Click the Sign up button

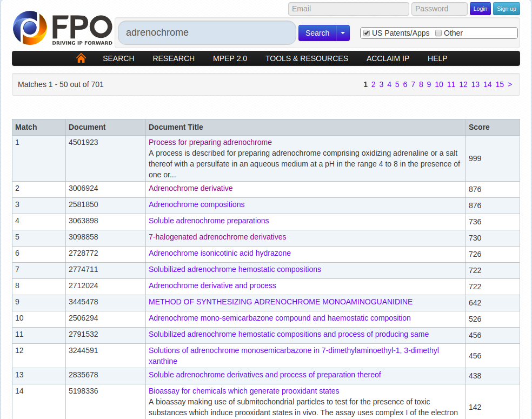coord(506,9)
